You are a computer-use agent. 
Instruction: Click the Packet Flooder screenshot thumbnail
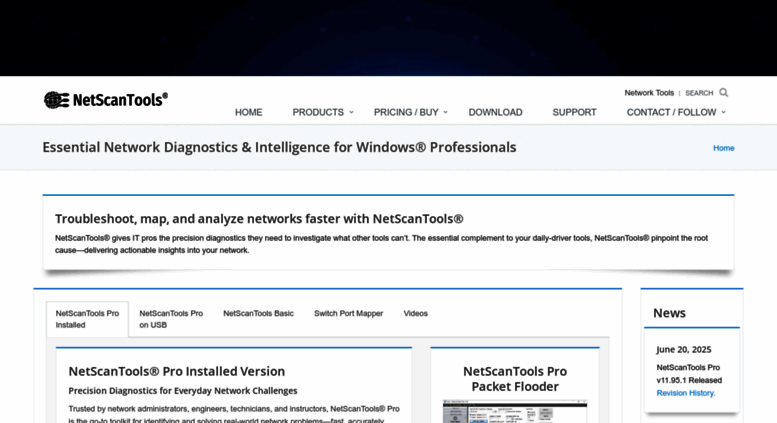click(515, 411)
